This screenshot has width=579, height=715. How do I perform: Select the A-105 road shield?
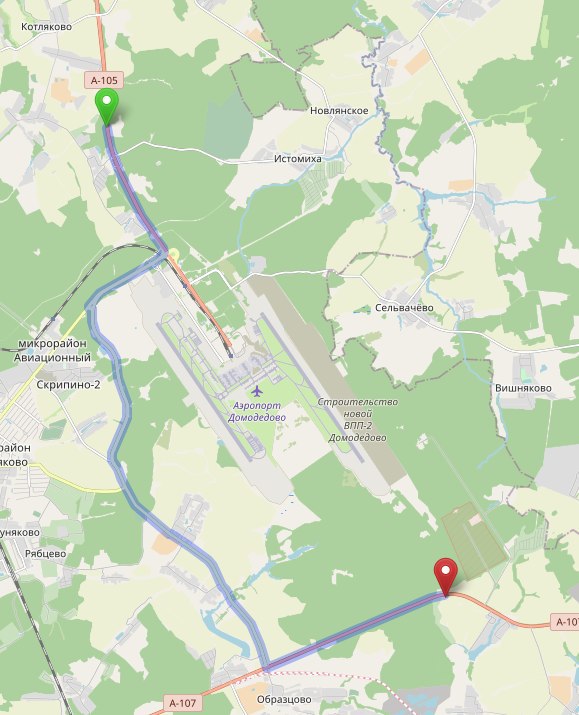[104, 81]
